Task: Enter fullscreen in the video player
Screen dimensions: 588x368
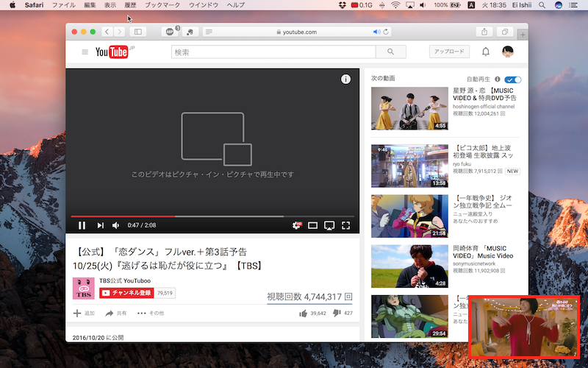Action: pyautogui.click(x=345, y=225)
